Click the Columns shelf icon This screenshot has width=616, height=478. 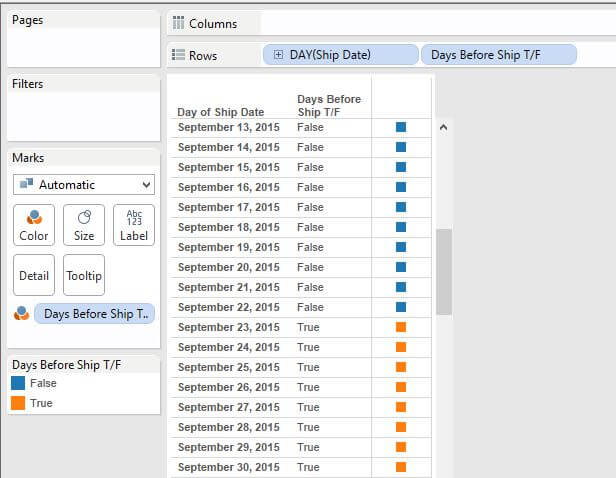click(x=179, y=24)
